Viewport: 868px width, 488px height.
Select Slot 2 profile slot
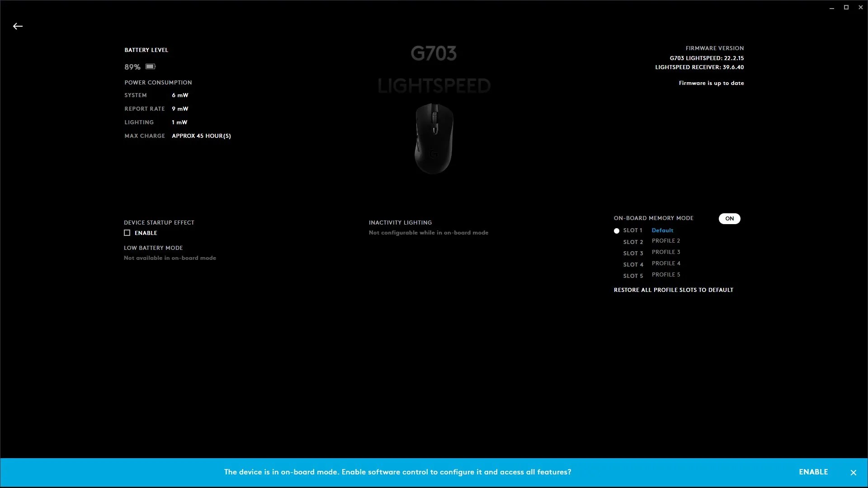pyautogui.click(x=633, y=242)
